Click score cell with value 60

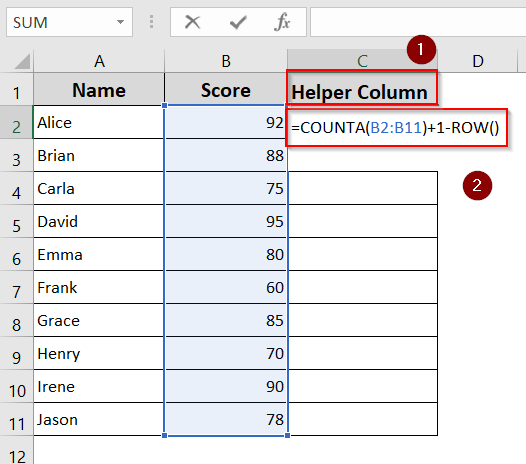coord(226,287)
